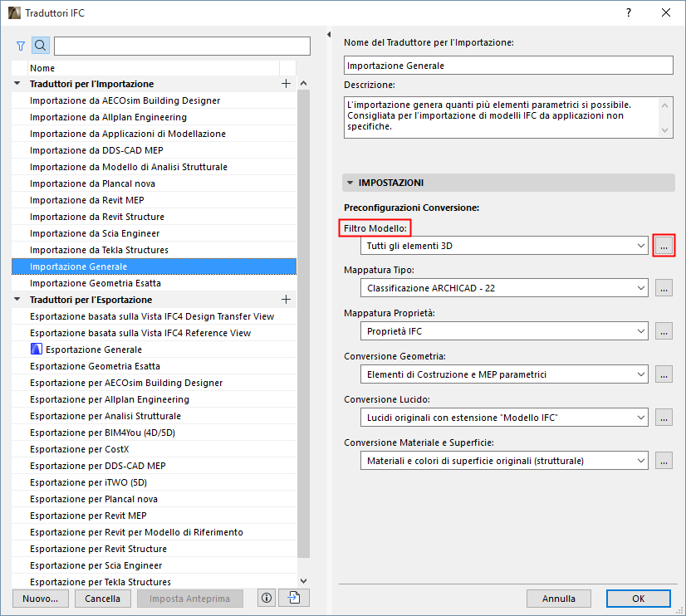Select Importazione da Scia Engineer

[x=154, y=233]
